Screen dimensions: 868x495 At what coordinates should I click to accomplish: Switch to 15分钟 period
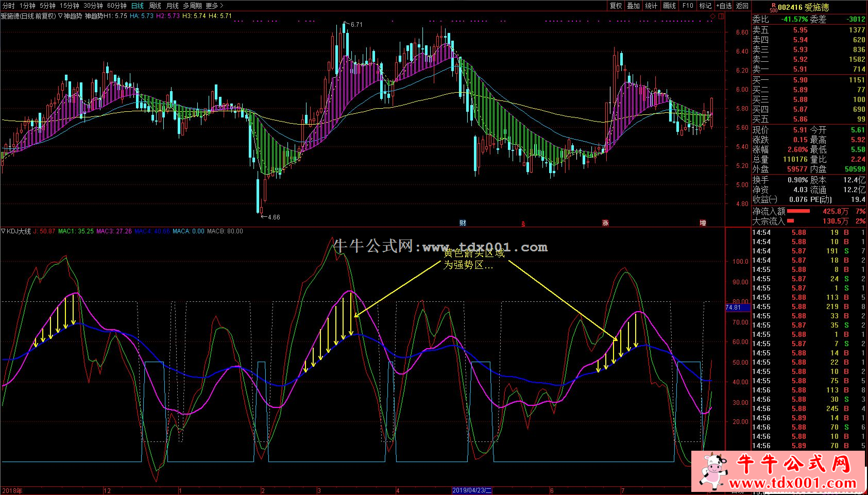pyautogui.click(x=70, y=6)
